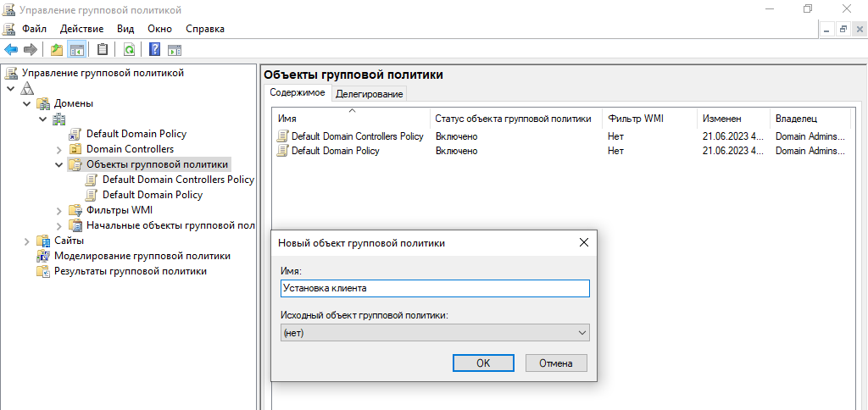Open the Справка menu
Screen dimensions: 868x410
(x=205, y=29)
